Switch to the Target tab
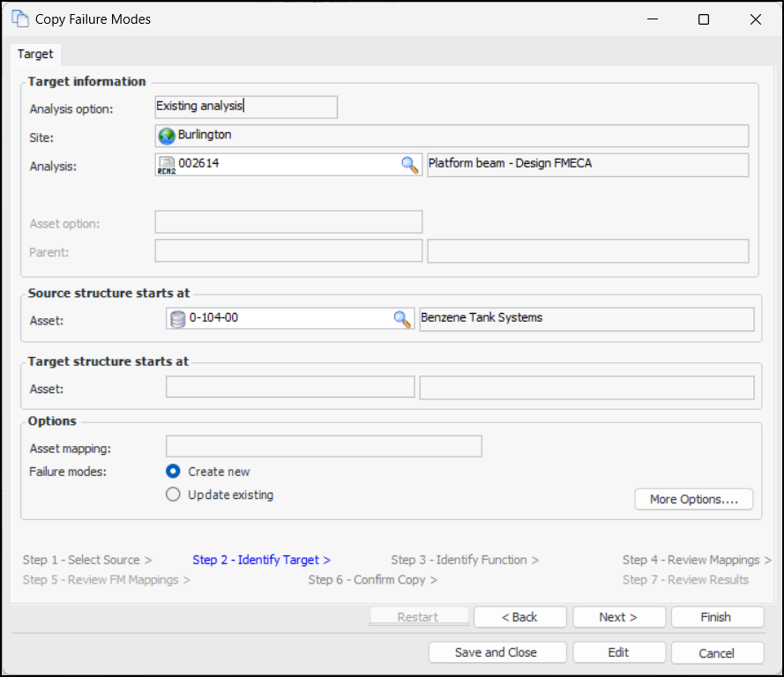 coord(35,54)
